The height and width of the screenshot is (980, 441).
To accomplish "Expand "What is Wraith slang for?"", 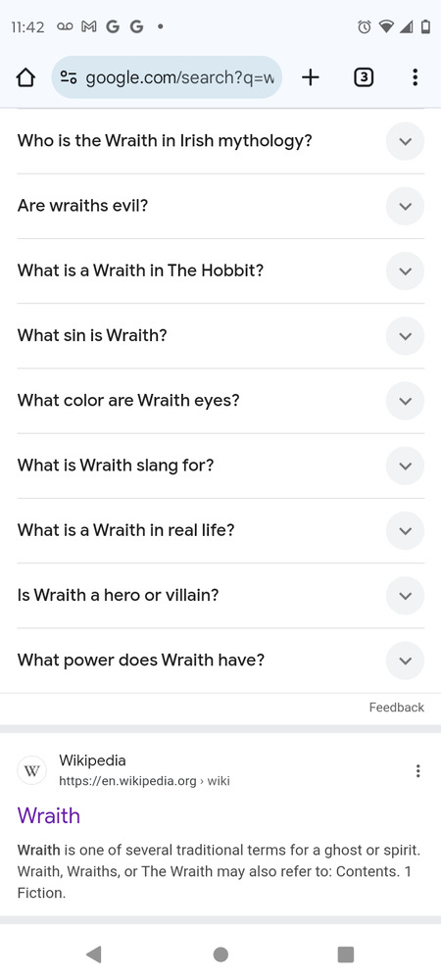I will pyautogui.click(x=220, y=465).
